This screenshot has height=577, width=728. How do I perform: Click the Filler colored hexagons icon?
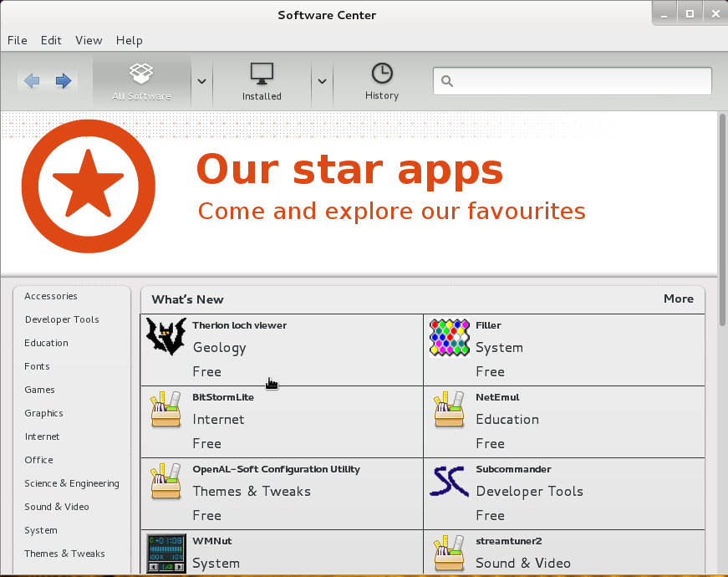(449, 337)
